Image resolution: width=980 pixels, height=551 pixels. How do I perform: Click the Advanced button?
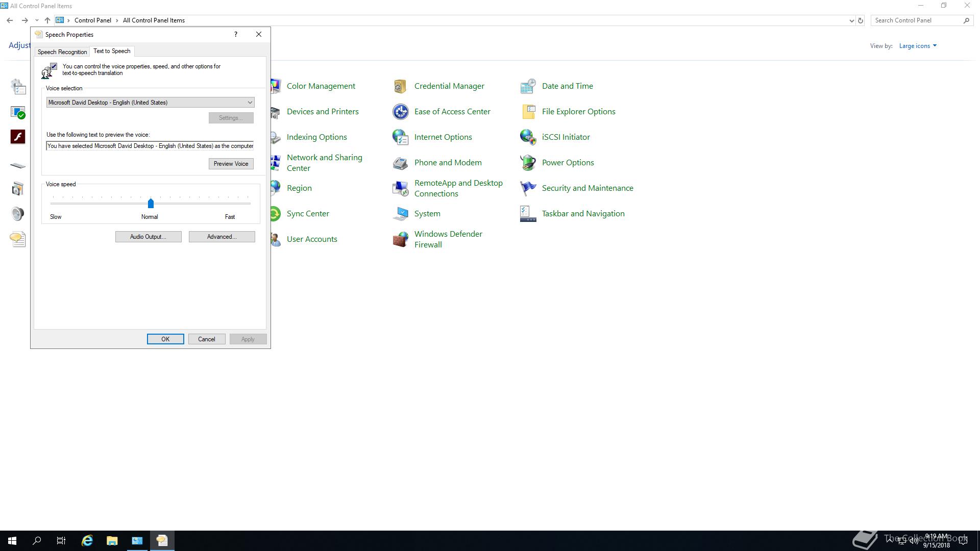[x=222, y=237]
